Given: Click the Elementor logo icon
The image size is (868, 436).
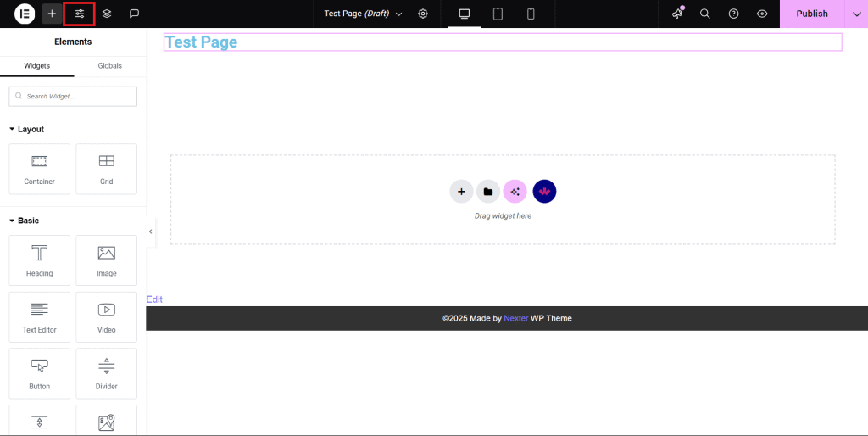Looking at the screenshot, I should click(x=24, y=14).
